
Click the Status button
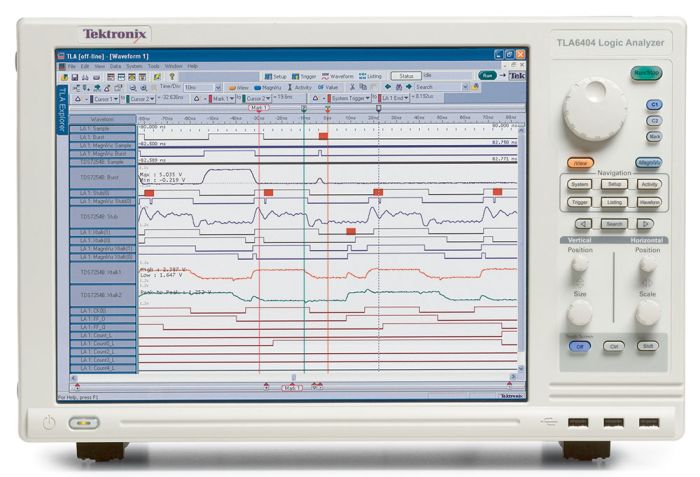406,76
